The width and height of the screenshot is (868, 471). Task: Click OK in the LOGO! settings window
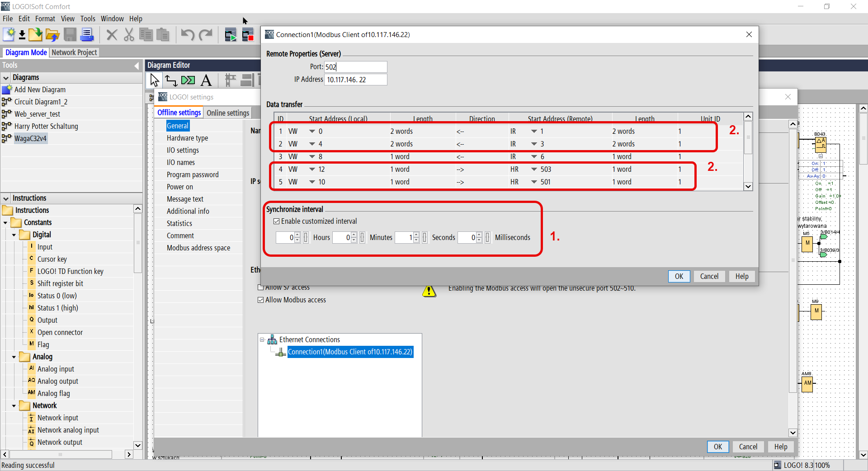pos(718,447)
